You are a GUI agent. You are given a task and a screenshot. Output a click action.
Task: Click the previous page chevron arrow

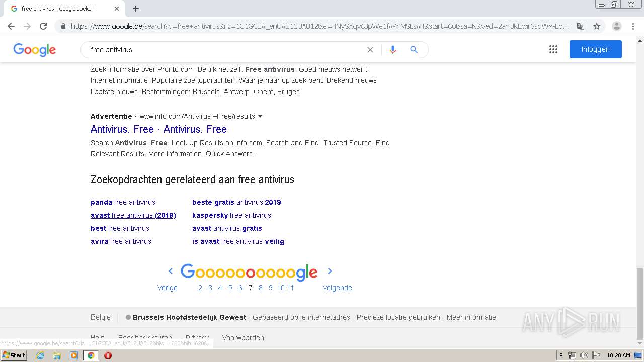[x=171, y=271]
